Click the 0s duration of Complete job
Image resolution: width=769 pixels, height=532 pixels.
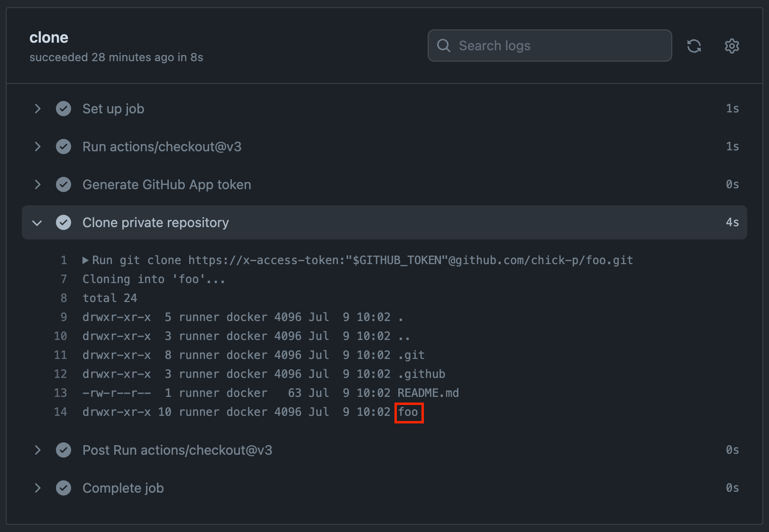732,488
